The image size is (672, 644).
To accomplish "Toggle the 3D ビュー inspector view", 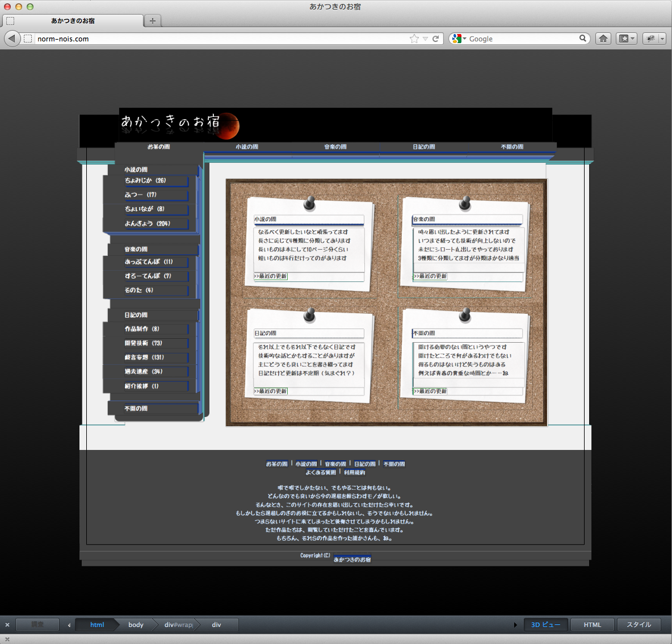I will [x=545, y=625].
